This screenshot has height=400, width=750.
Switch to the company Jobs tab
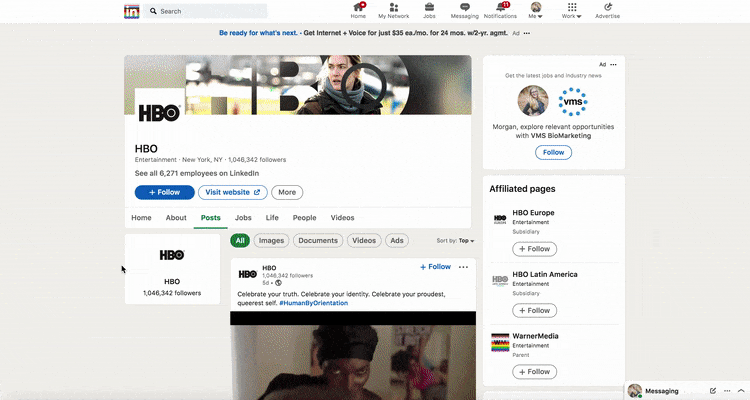tap(243, 218)
